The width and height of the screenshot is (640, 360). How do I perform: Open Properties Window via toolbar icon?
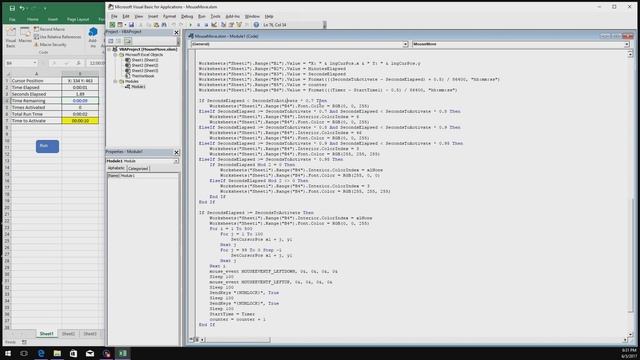pos(231,25)
